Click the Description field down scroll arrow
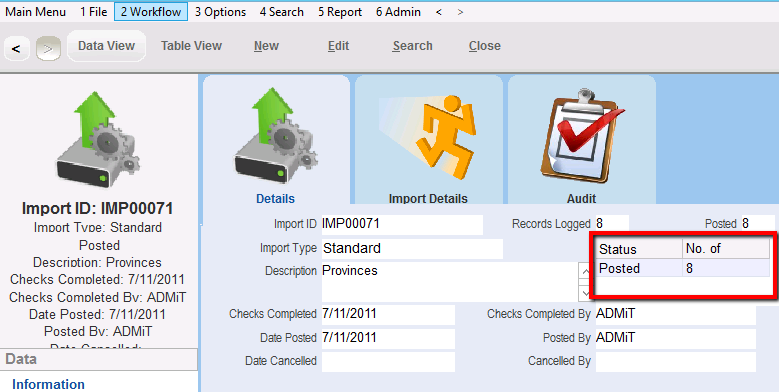This screenshot has width=779, height=392. pyautogui.click(x=585, y=293)
